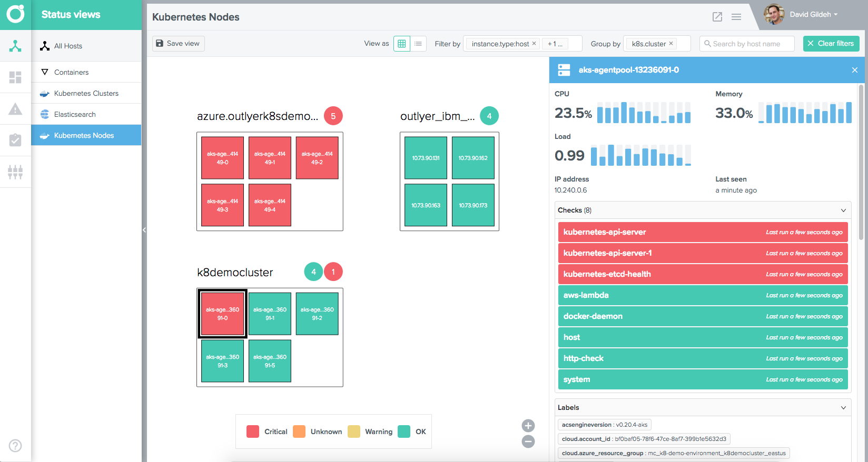Close the aks-agentpool-13236091-0 details panel
Viewport: 868px width, 462px height.
(x=855, y=70)
